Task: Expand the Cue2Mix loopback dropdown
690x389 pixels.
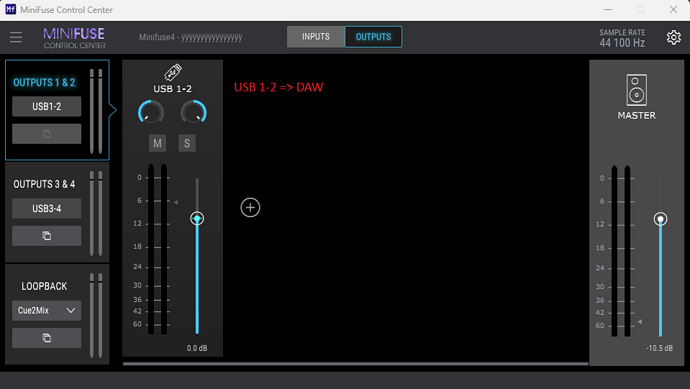Action: tap(47, 311)
